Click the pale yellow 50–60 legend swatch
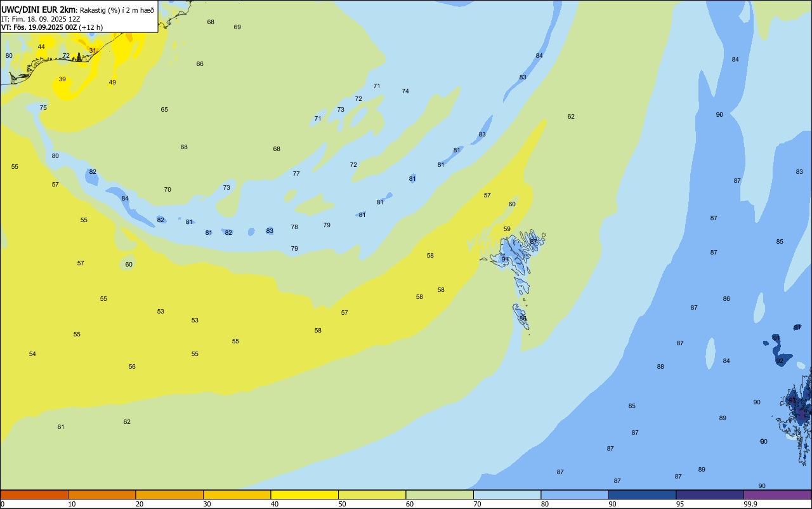This screenshot has height=509, width=812. point(372,494)
